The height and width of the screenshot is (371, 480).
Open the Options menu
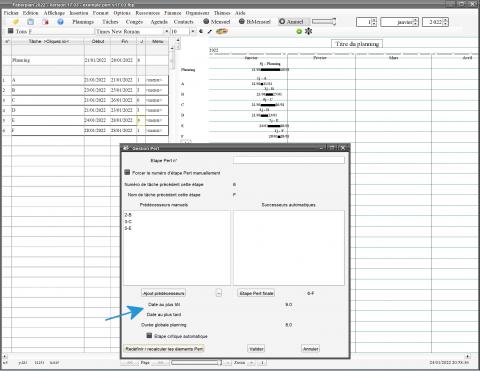point(122,13)
